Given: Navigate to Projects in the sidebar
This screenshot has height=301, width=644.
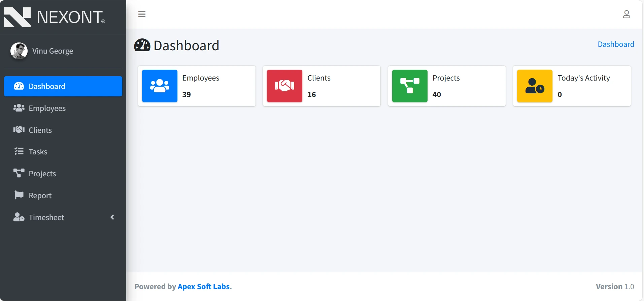Looking at the screenshot, I should (63, 174).
